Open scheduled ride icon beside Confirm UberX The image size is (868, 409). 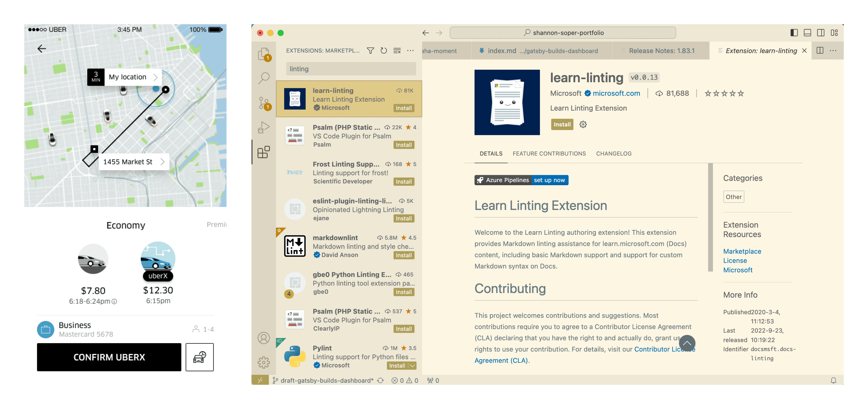tap(199, 357)
